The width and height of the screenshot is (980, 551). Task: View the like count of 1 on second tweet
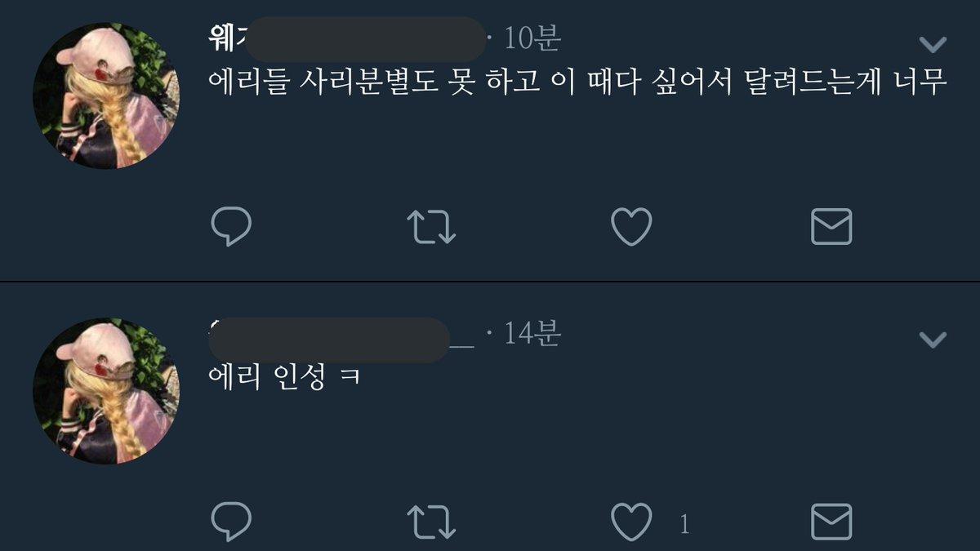click(x=684, y=524)
